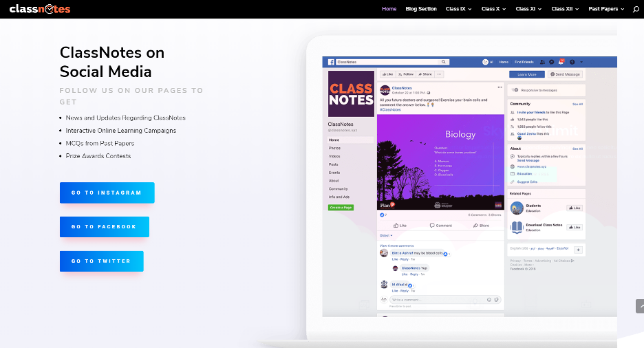Image resolution: width=644 pixels, height=348 pixels.
Task: Click the 'ClassNotes on Social Media' heading
Action: (x=112, y=62)
